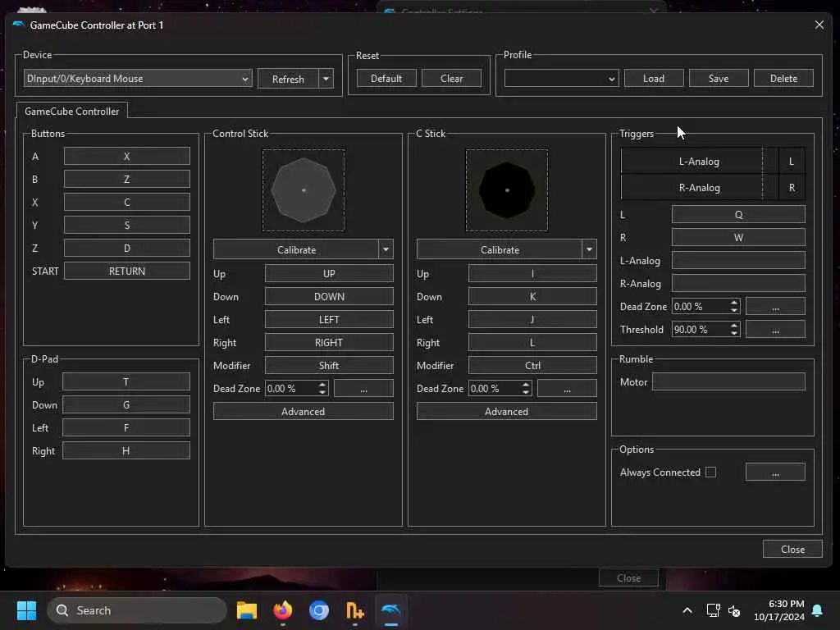Launch Firefox from the taskbar
This screenshot has height=630, width=840.
click(283, 610)
